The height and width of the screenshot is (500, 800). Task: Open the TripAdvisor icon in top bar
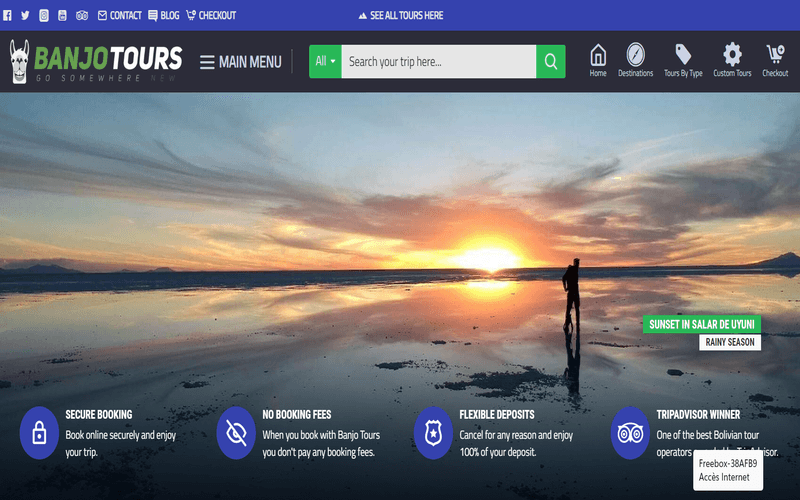82,15
